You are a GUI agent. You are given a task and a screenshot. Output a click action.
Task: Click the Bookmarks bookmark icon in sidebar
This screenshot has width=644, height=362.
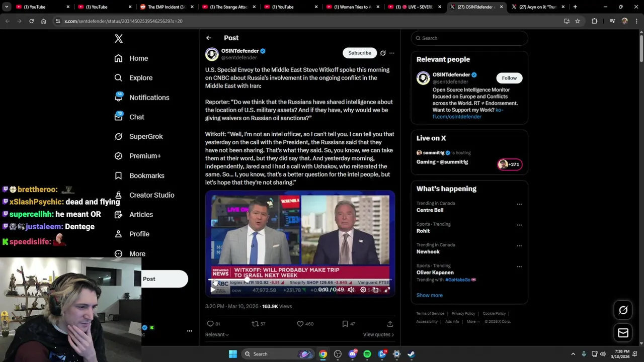(118, 175)
